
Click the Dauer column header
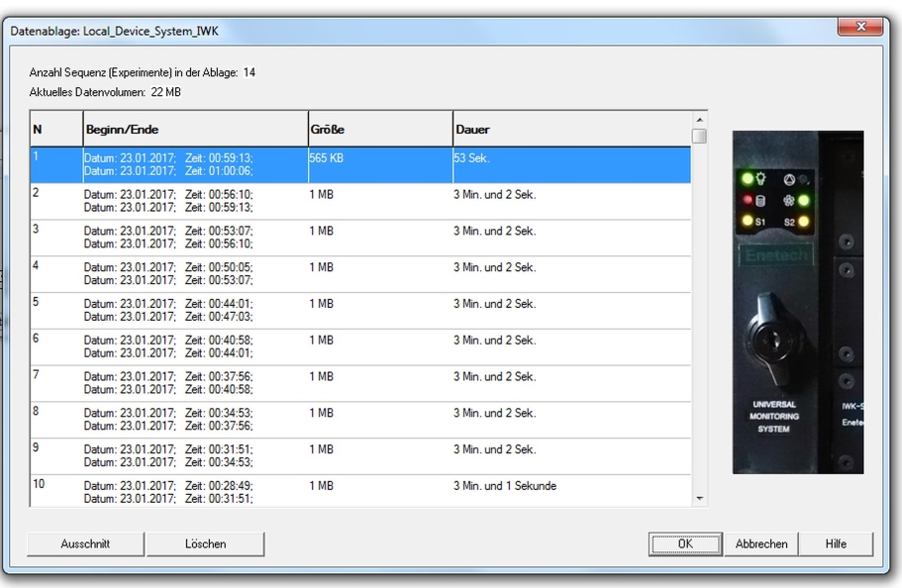(571, 129)
